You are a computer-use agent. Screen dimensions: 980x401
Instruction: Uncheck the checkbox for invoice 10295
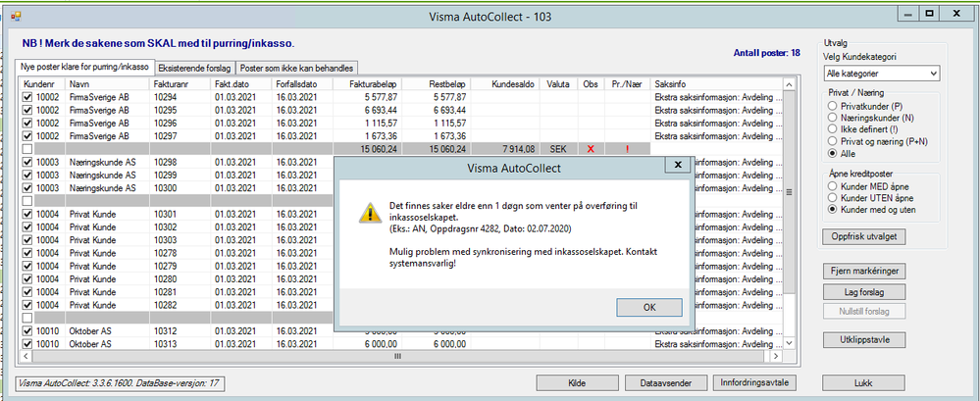[26, 110]
